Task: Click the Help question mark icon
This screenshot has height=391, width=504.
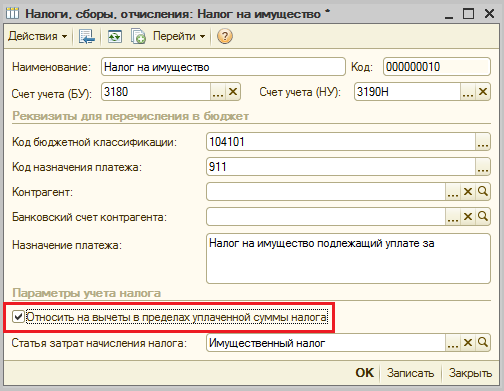Action: [x=225, y=36]
